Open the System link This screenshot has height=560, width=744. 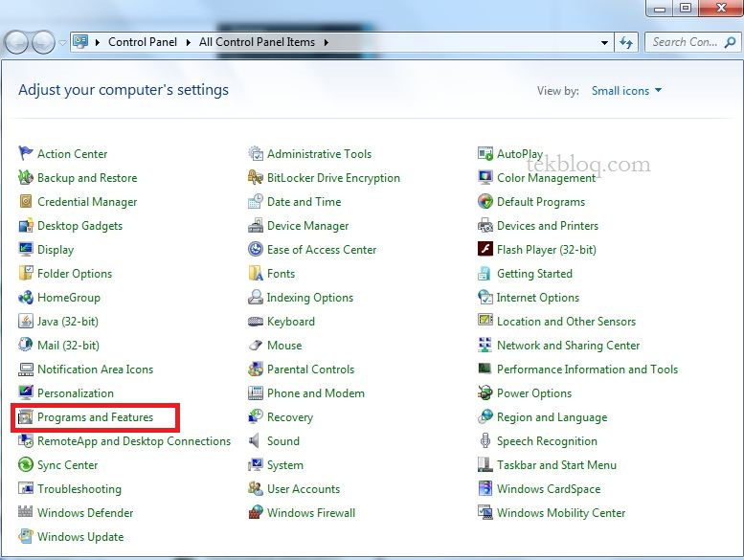pos(284,465)
